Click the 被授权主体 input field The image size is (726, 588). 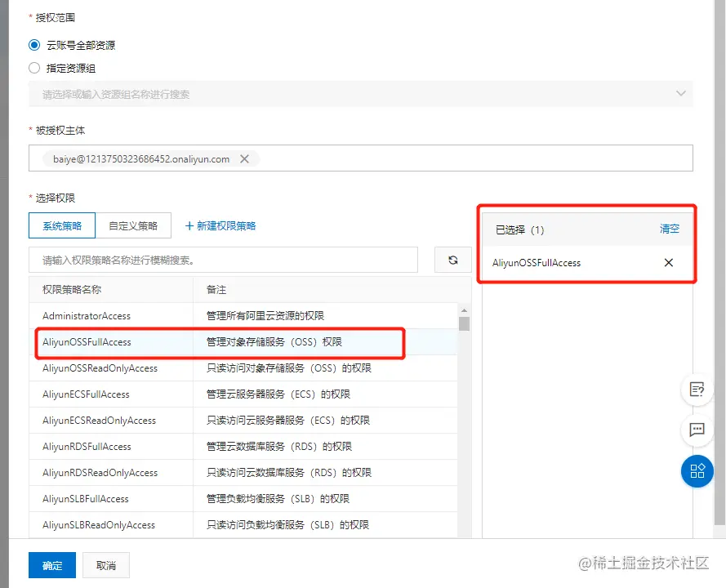[361, 158]
